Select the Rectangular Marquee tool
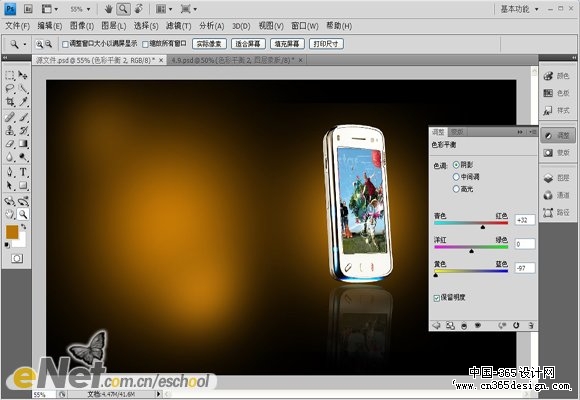The image size is (580, 400). click(x=10, y=75)
